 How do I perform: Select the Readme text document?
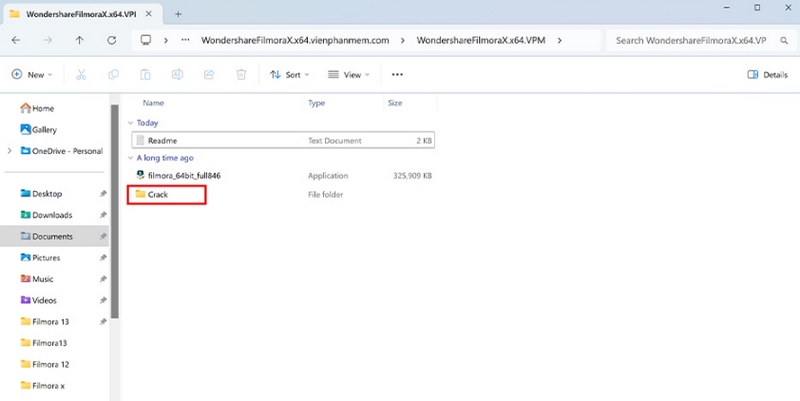(283, 140)
